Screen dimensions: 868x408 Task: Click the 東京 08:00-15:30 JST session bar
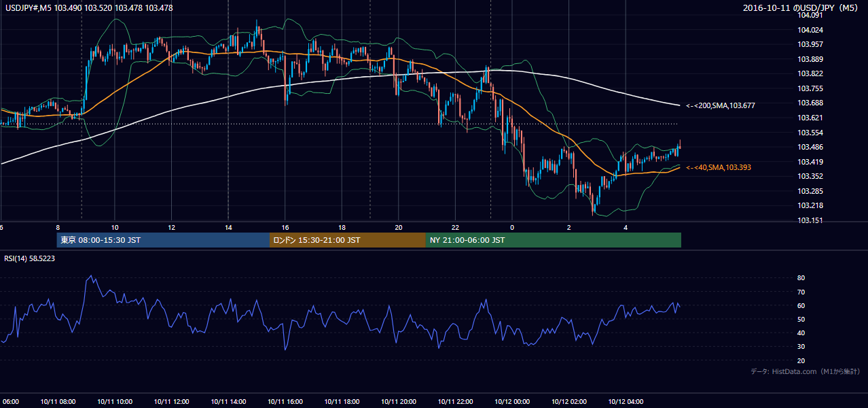(x=163, y=240)
